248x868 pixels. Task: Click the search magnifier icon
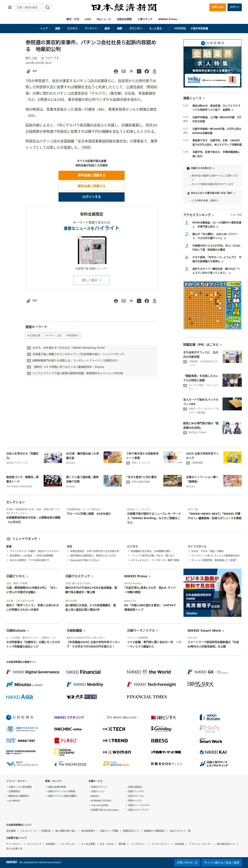[48, 7]
